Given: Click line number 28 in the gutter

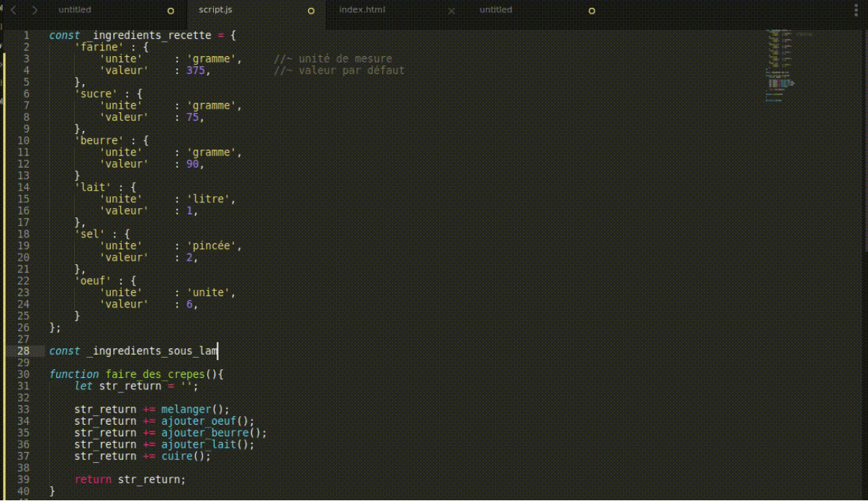Looking at the screenshot, I should click(23, 351).
